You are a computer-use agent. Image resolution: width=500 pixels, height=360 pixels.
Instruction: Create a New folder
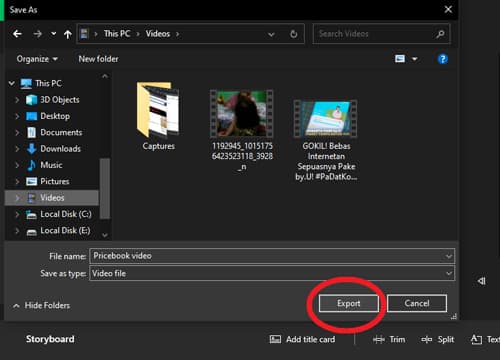[98, 59]
